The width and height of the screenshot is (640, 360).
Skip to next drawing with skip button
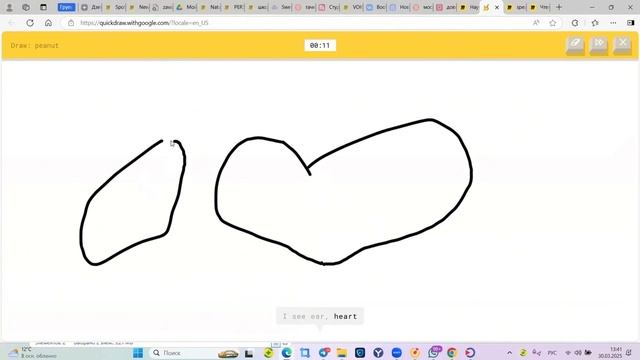click(x=599, y=45)
